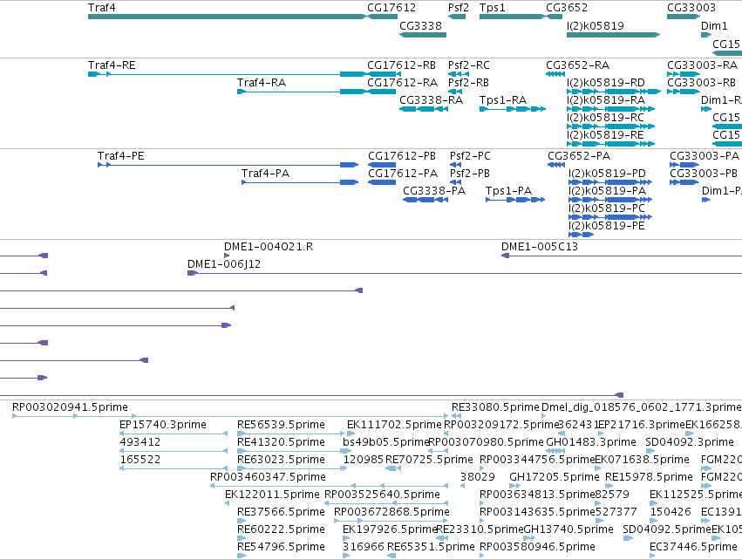Click the CG17612-RA transcript label

point(402,82)
